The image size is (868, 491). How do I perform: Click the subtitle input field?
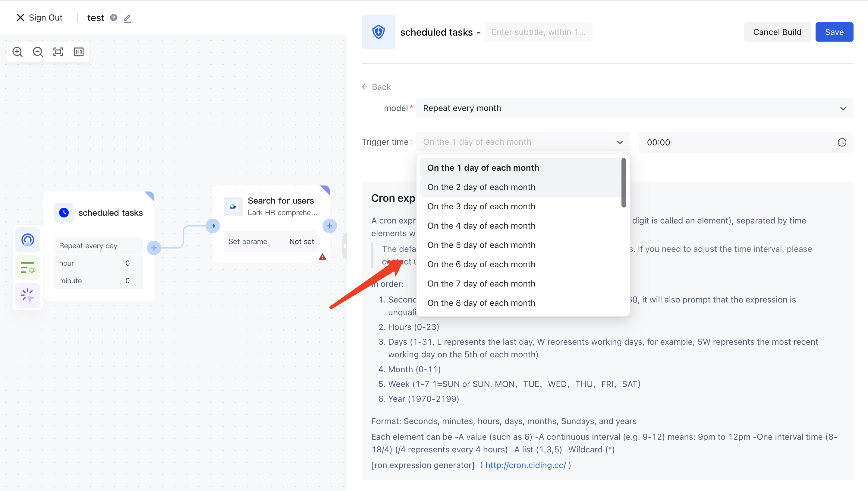point(539,32)
